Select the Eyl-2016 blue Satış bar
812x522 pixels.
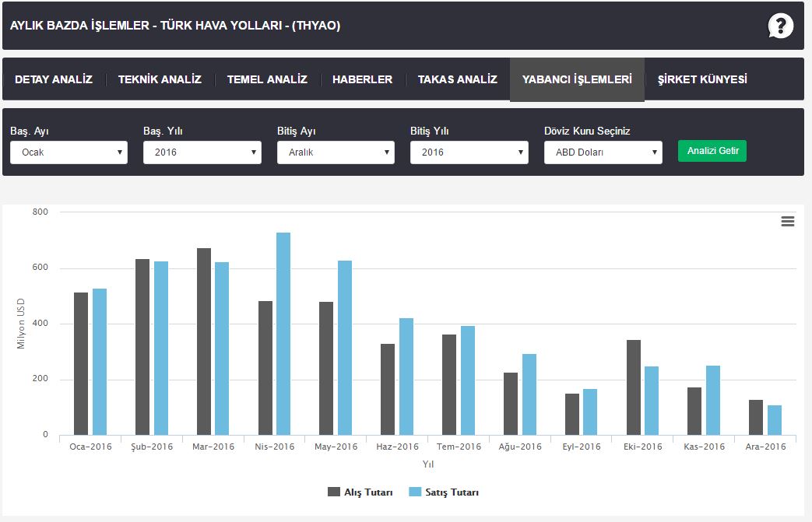590,412
